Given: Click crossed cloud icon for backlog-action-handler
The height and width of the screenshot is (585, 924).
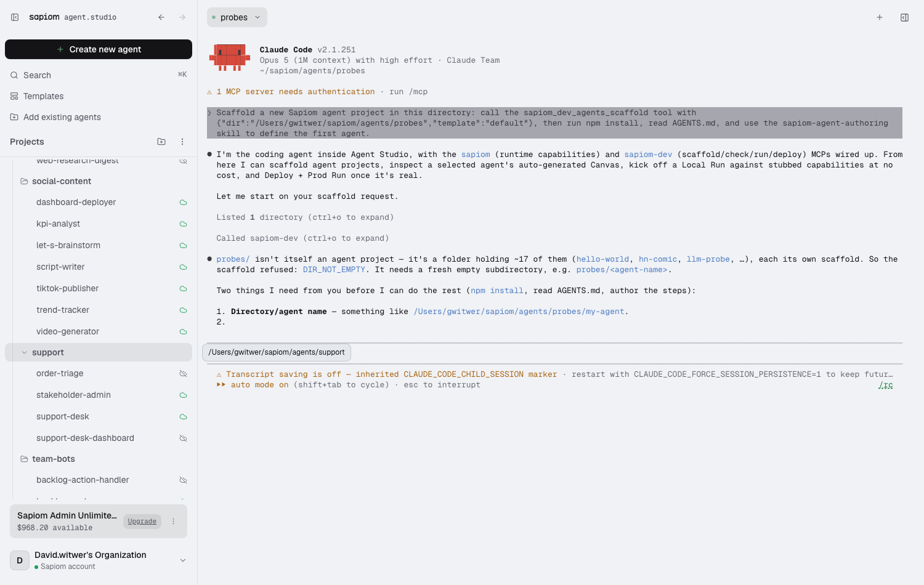Looking at the screenshot, I should click(183, 480).
